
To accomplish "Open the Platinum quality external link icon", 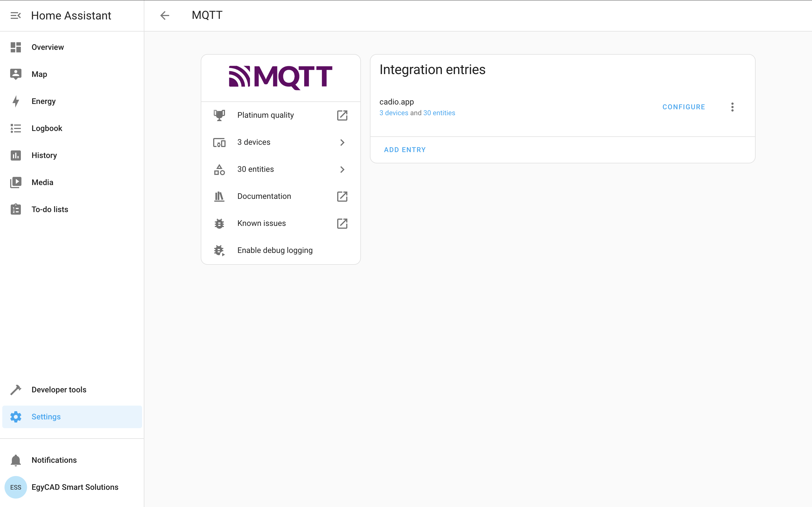I will coord(342,115).
